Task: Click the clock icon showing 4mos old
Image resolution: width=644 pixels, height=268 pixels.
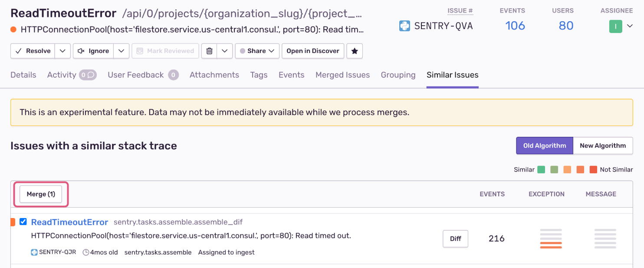Action: 86,252
